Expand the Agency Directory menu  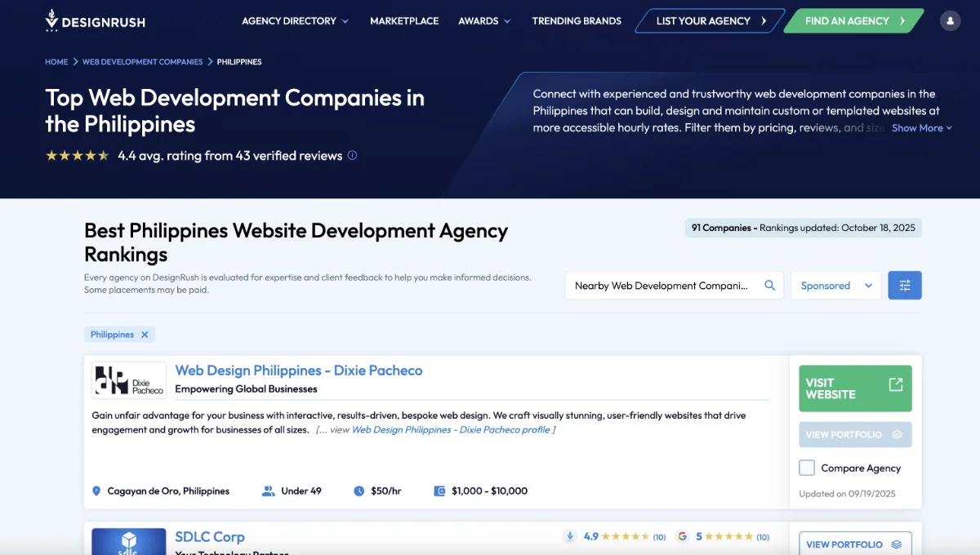[295, 21]
